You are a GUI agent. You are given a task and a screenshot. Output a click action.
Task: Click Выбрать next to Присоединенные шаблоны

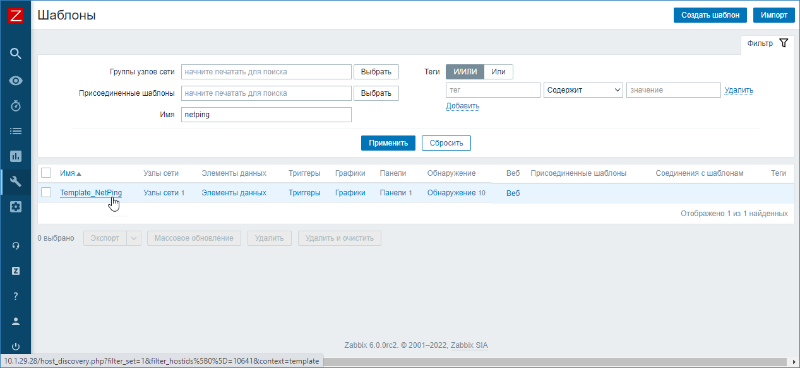point(376,93)
